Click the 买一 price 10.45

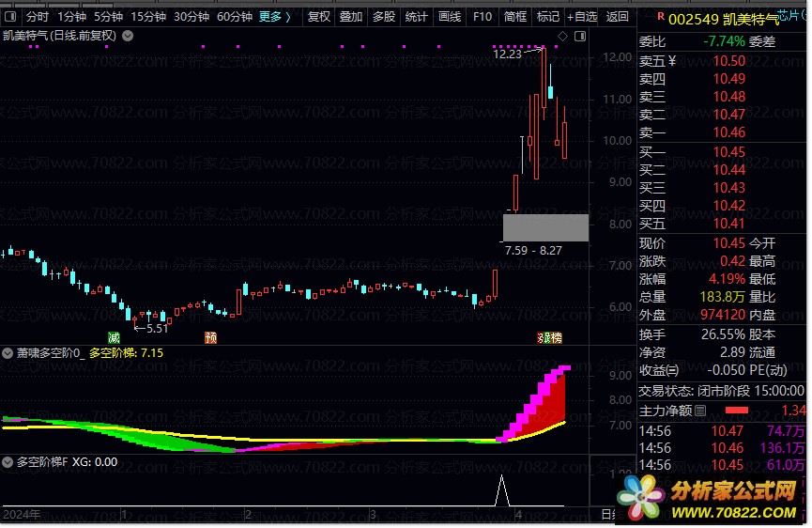[729, 152]
